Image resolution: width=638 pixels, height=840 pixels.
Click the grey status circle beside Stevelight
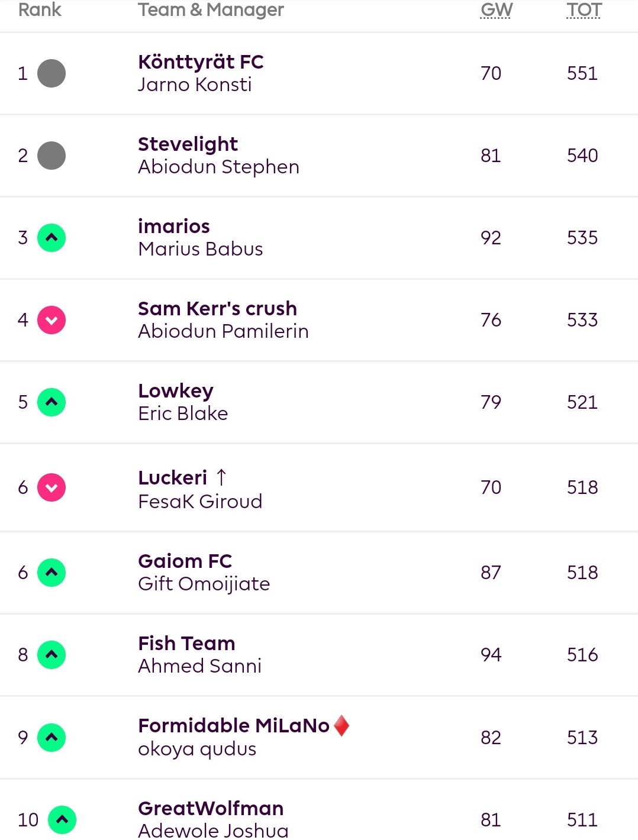51,156
